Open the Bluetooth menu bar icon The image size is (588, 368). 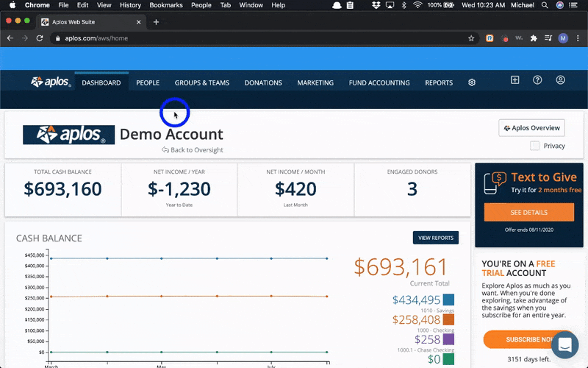[x=404, y=5]
